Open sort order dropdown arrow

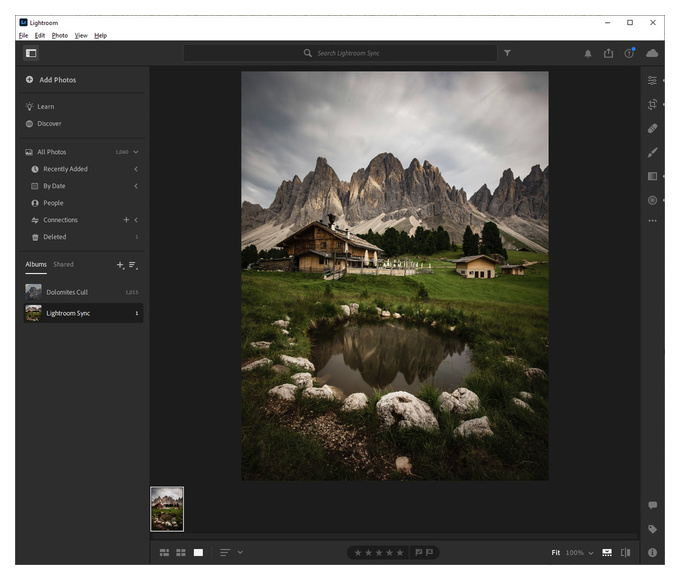click(240, 552)
